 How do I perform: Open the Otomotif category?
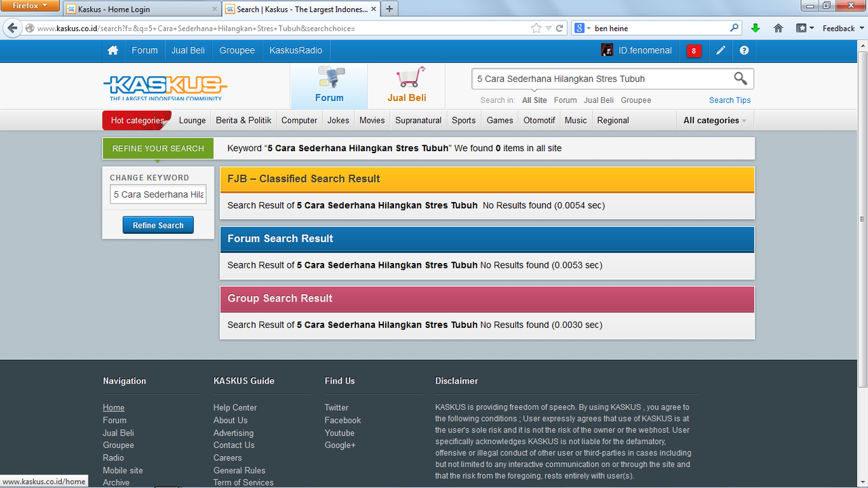point(539,121)
